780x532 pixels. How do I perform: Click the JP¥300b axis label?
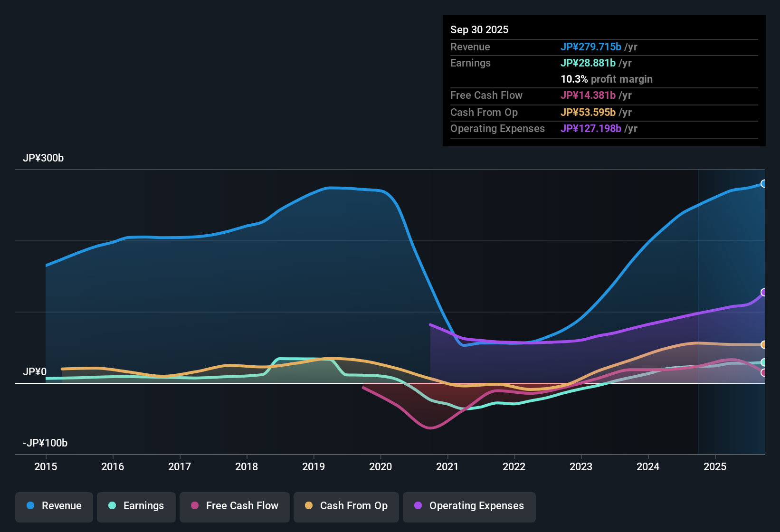43,158
